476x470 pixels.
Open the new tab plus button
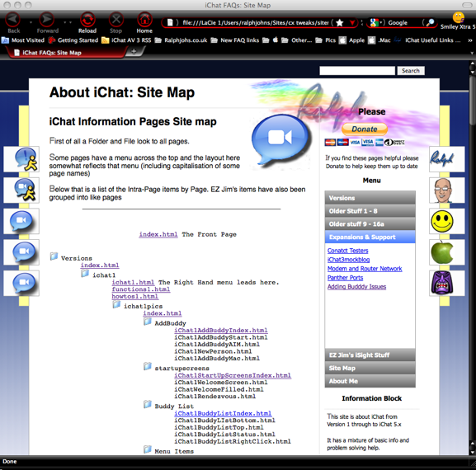pyautogui.click(x=134, y=52)
